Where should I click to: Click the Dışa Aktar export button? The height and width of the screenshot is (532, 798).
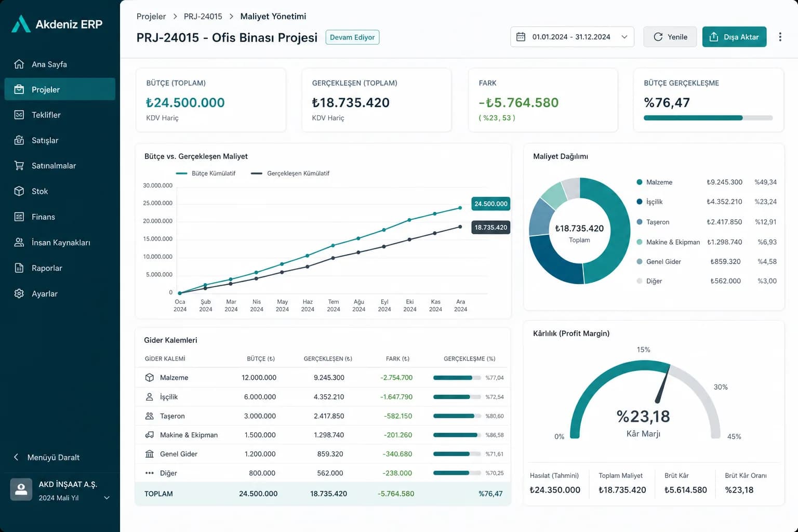click(x=734, y=37)
